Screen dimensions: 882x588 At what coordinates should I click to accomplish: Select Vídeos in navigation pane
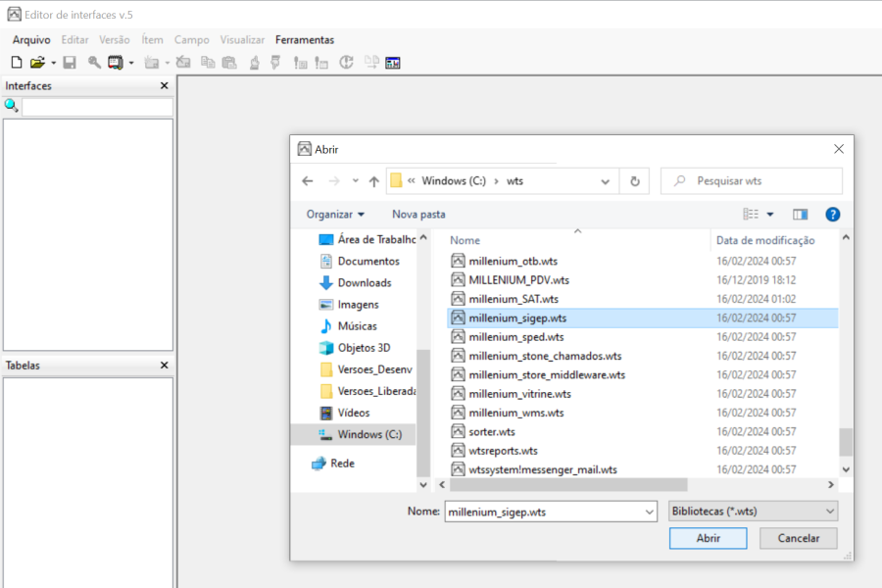[x=345, y=413]
